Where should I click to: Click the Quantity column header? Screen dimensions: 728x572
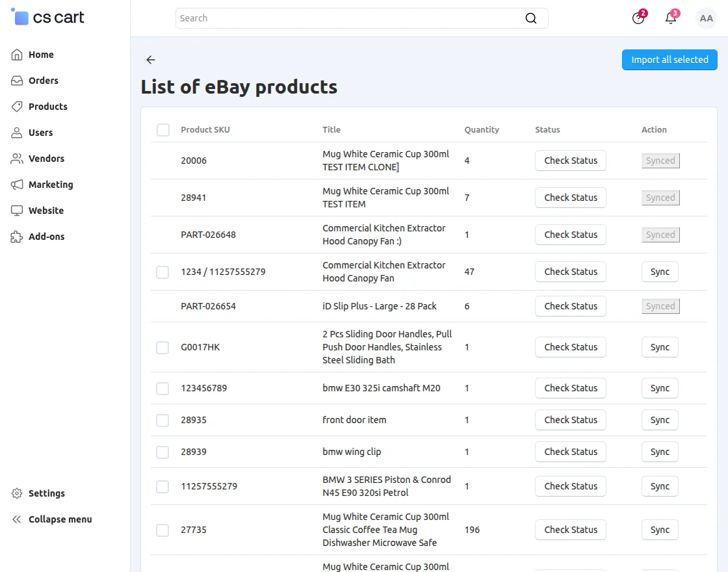click(x=482, y=130)
